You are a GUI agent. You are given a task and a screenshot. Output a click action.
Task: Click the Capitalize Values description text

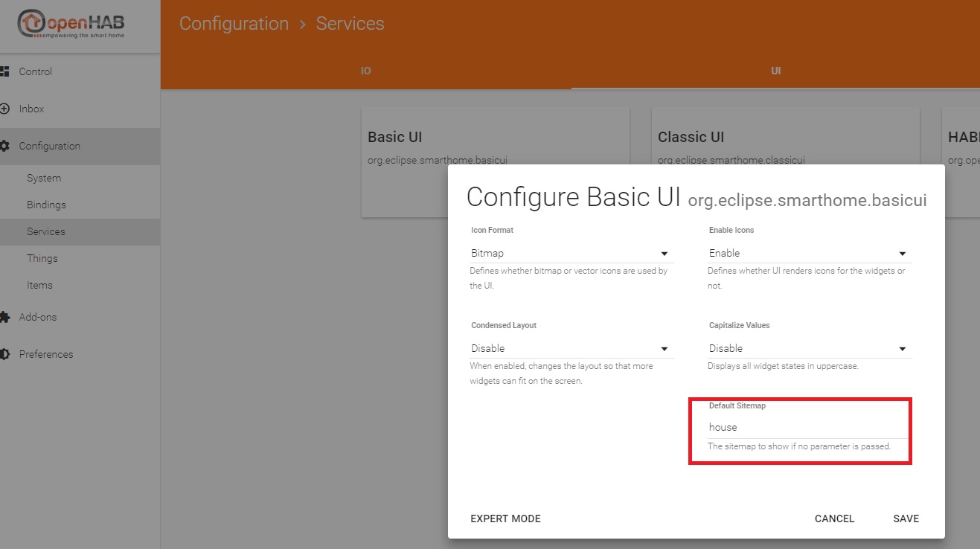point(784,366)
